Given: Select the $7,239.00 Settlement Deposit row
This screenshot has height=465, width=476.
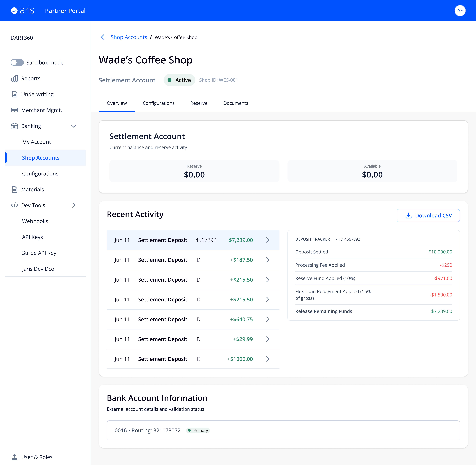Looking at the screenshot, I should [x=193, y=240].
